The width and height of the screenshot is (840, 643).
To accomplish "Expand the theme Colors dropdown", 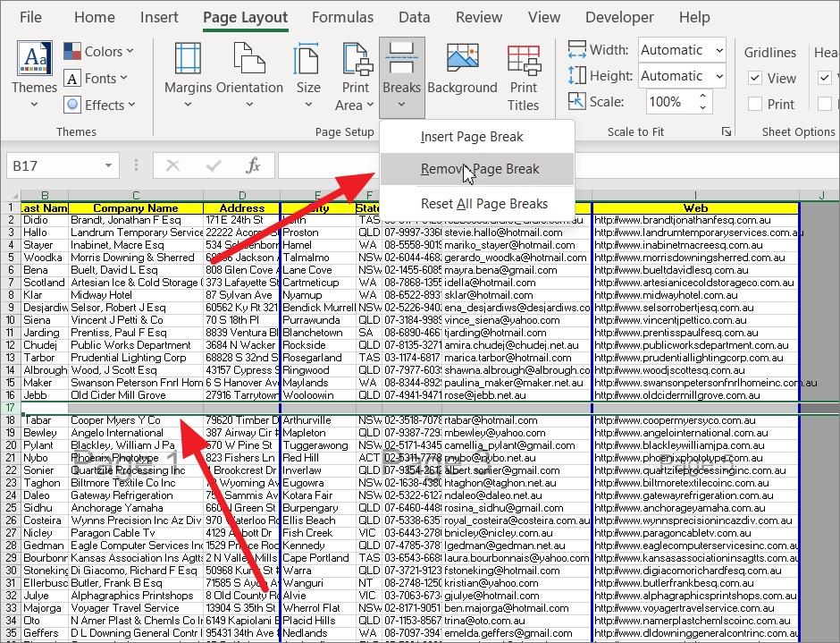I will click(99, 52).
